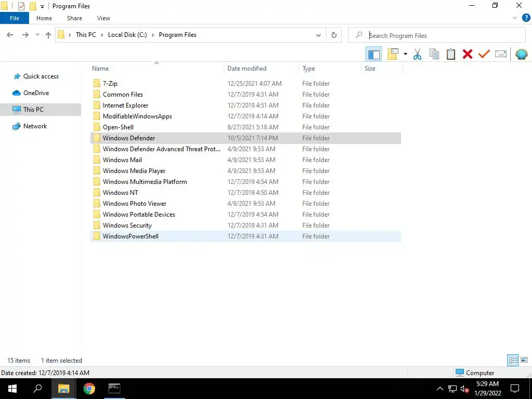532x399 pixels.
Task: Open Classic Explorer shell settings icon
Action: tap(522, 54)
